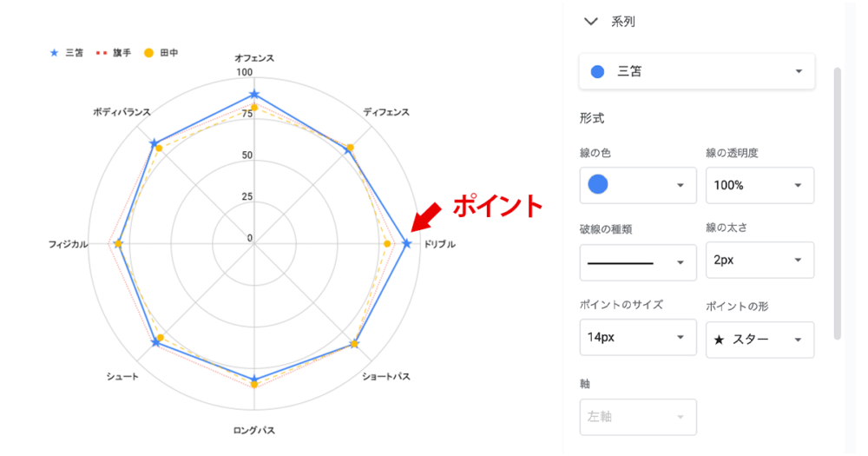
Task: Collapse the 系列 section chevron
Action: pyautogui.click(x=591, y=22)
